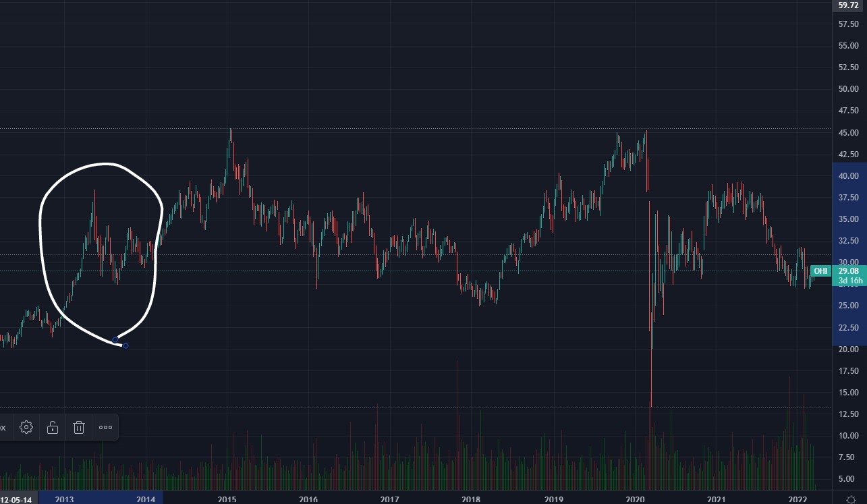
Task: Click the 55.00 price scale value
Action: (847, 45)
